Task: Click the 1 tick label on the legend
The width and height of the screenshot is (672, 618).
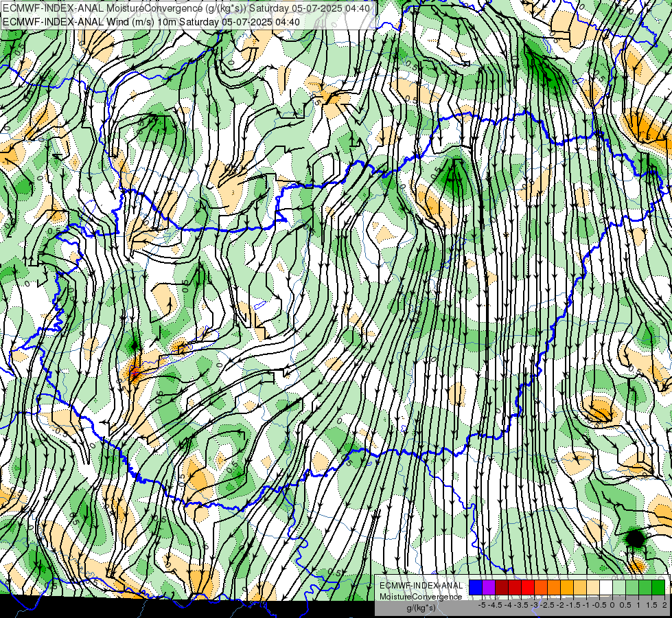Action: point(638,605)
